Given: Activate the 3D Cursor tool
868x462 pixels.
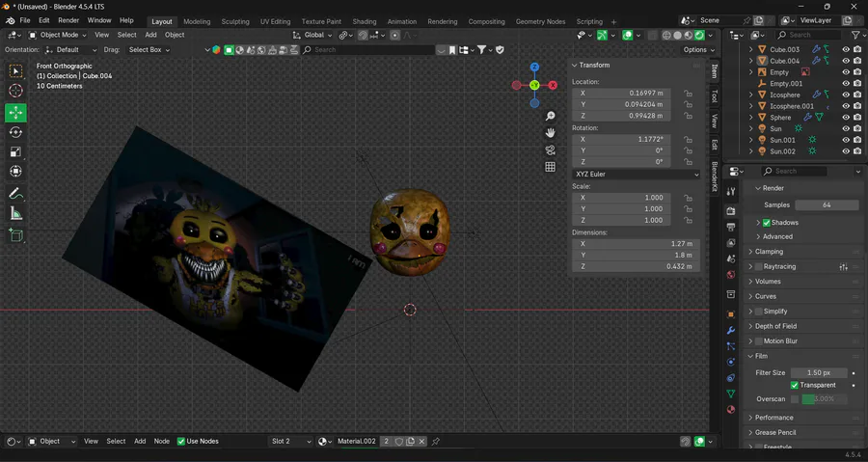Looking at the screenshot, I should tap(15, 91).
